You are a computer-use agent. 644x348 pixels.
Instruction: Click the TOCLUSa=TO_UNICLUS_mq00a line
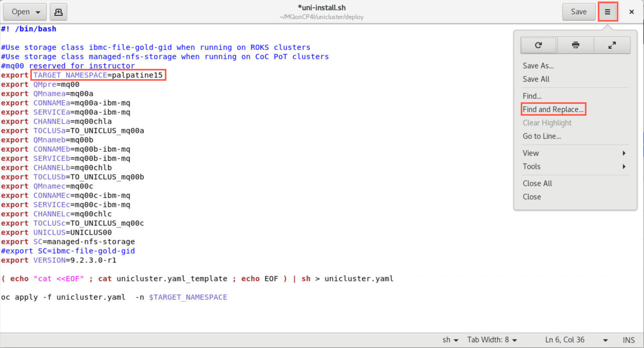[x=73, y=131]
